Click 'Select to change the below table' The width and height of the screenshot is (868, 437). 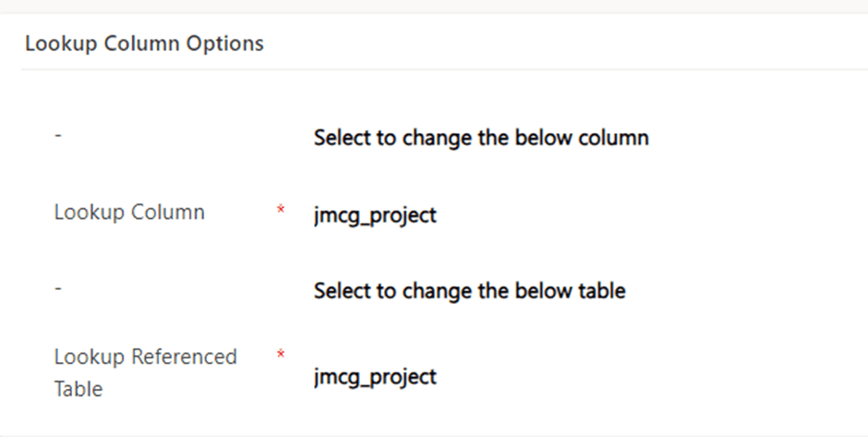pyautogui.click(x=469, y=291)
